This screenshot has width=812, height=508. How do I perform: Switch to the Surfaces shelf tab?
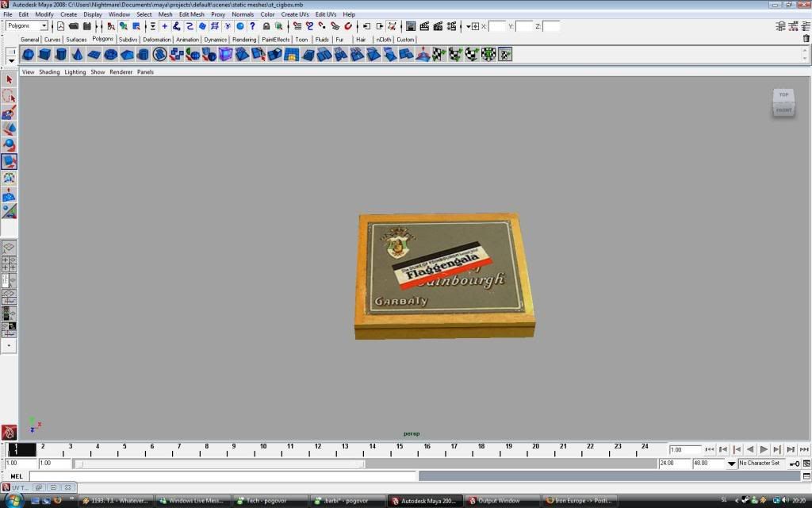tap(76, 40)
